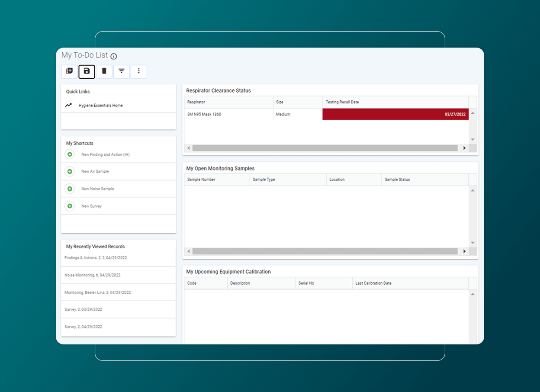This screenshot has width=540, height=392.
Task: Click the info icon beside My To-Do List
Action: coord(114,56)
